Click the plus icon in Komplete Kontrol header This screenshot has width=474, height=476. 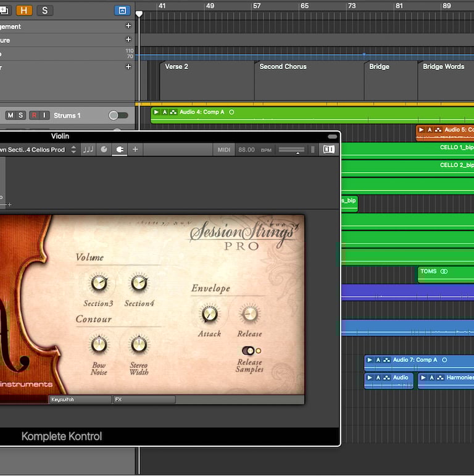135,149
